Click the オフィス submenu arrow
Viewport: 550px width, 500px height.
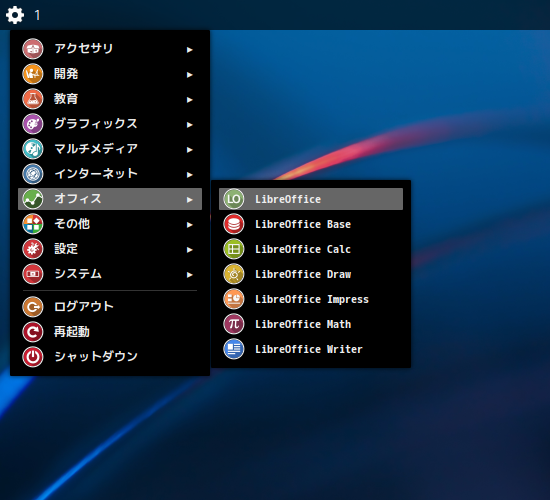pos(189,200)
